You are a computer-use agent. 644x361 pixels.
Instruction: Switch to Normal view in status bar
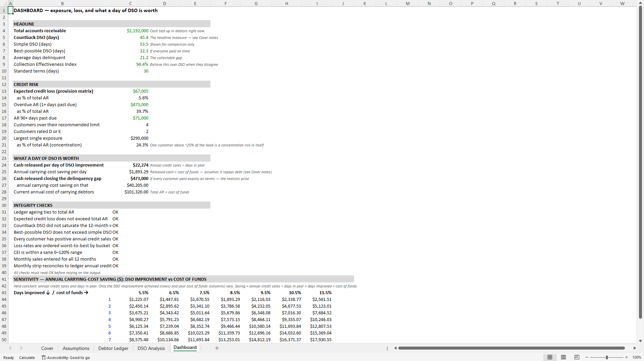pyautogui.click(x=550, y=357)
